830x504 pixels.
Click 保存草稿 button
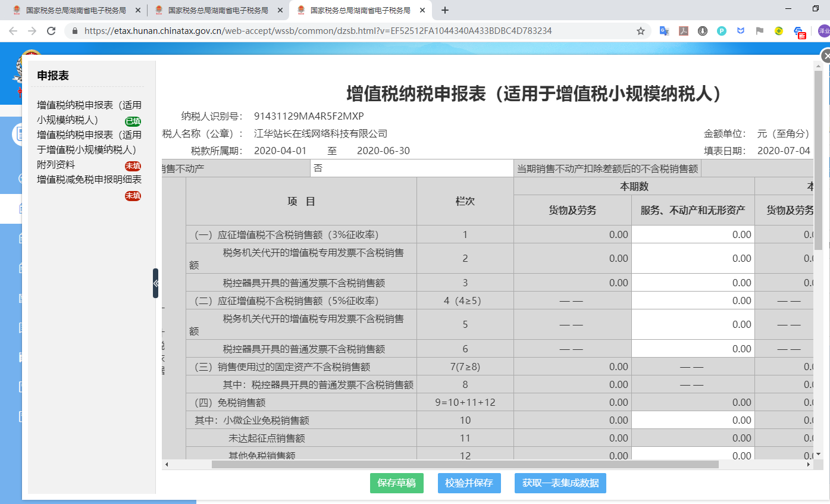[396, 483]
